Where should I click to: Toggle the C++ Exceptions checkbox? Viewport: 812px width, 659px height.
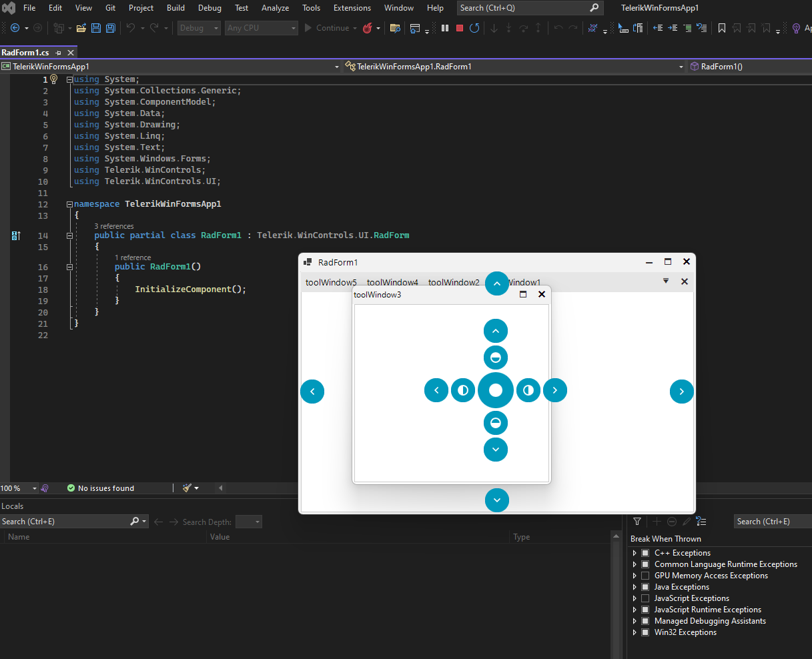point(645,553)
